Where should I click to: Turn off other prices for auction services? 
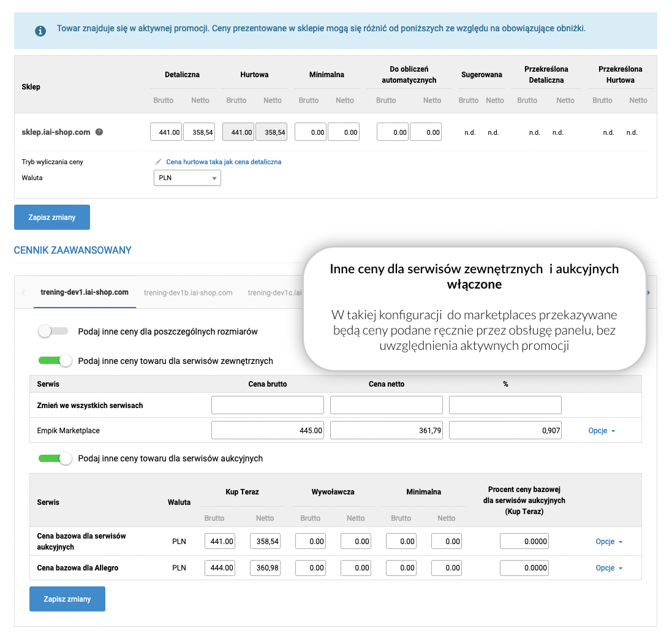pyautogui.click(x=55, y=458)
